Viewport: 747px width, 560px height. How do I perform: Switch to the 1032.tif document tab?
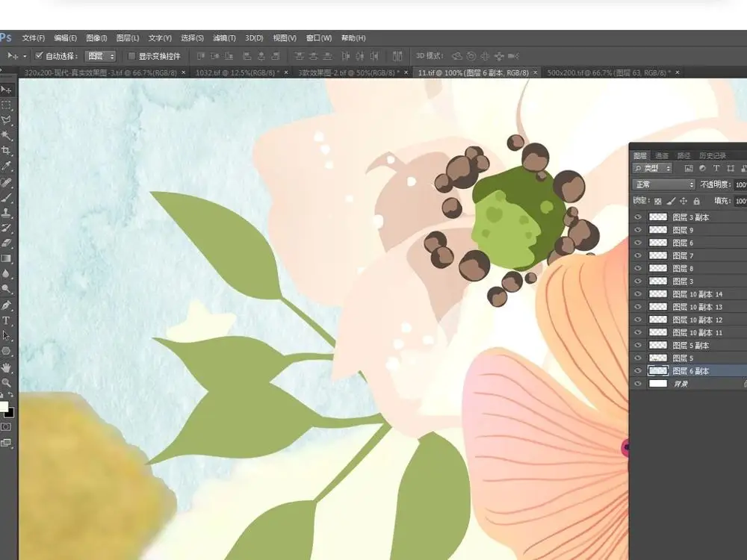[235, 72]
